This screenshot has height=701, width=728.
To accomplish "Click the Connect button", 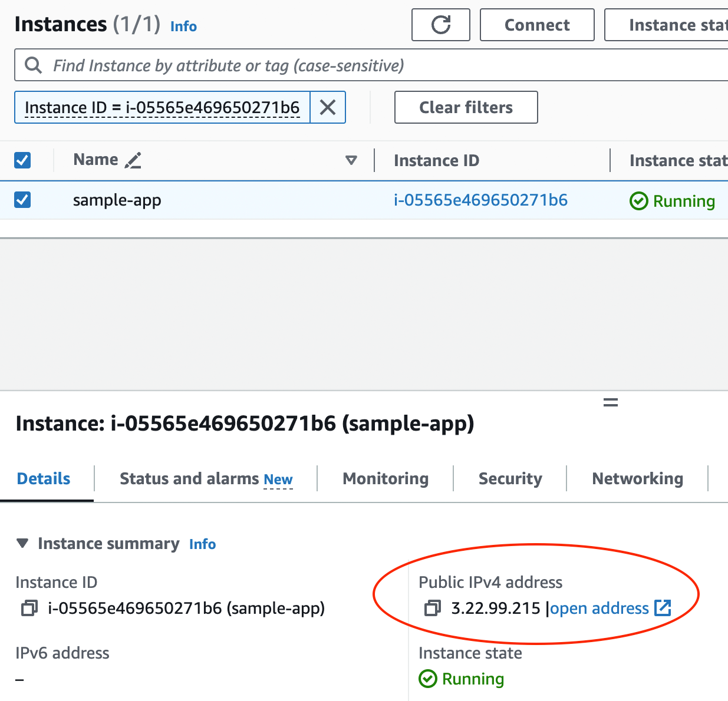I will click(537, 25).
